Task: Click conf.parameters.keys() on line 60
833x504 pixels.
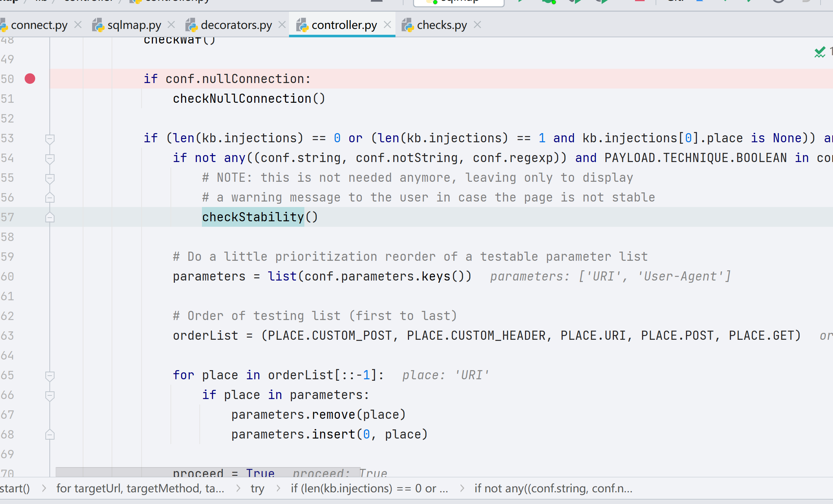Action: pos(388,277)
